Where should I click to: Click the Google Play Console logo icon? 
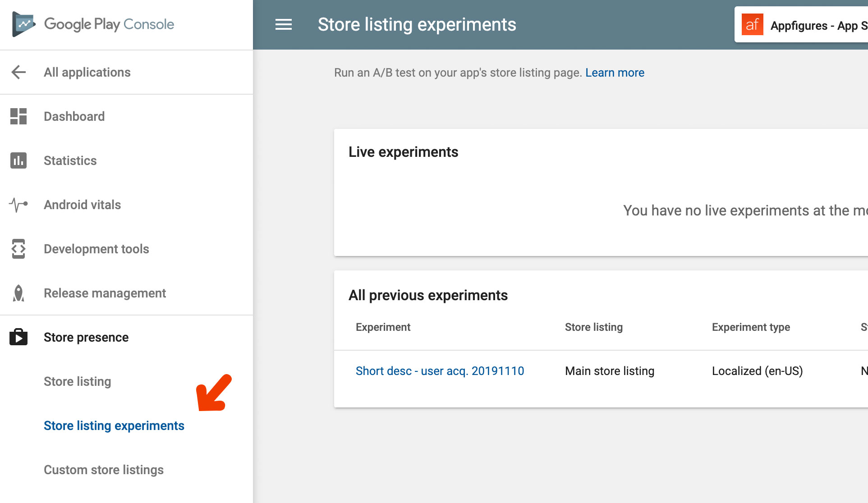pyautogui.click(x=24, y=24)
